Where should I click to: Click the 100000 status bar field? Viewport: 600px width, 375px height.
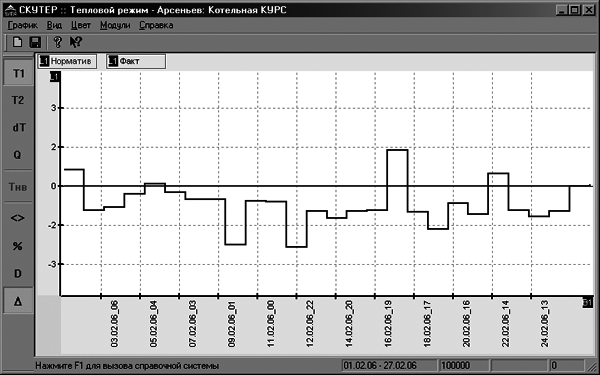click(x=464, y=365)
